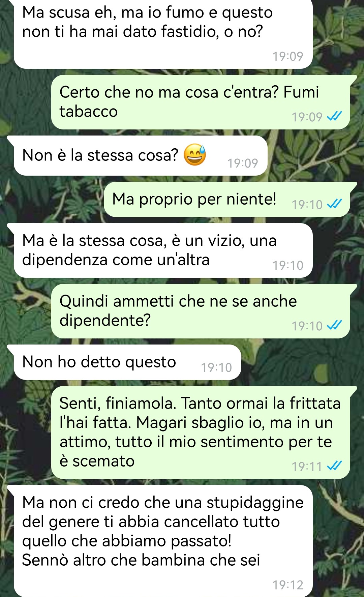364x597 pixels.
Task: Click 19:11 timestamp on sent message
Action: [307, 467]
